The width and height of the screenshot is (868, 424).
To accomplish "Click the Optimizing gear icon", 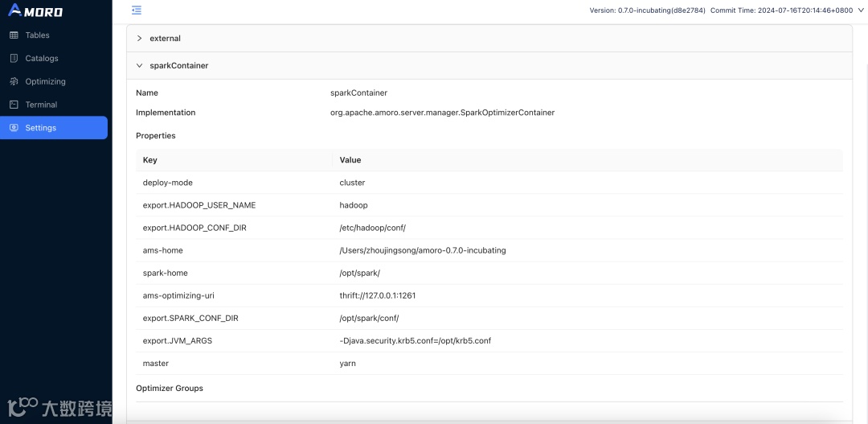I will (14, 81).
